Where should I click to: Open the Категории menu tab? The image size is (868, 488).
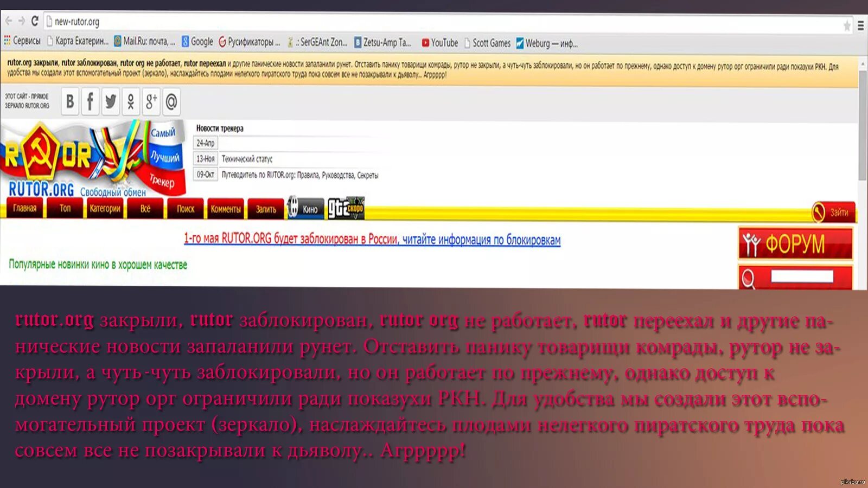click(105, 209)
